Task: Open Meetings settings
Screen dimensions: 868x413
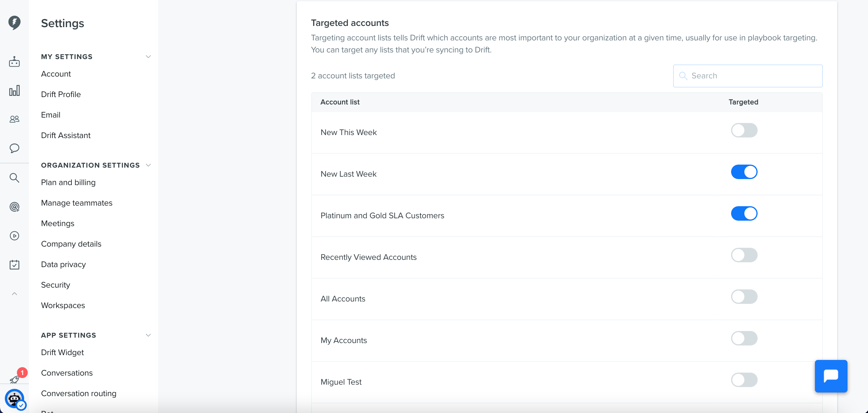Action: (x=58, y=223)
